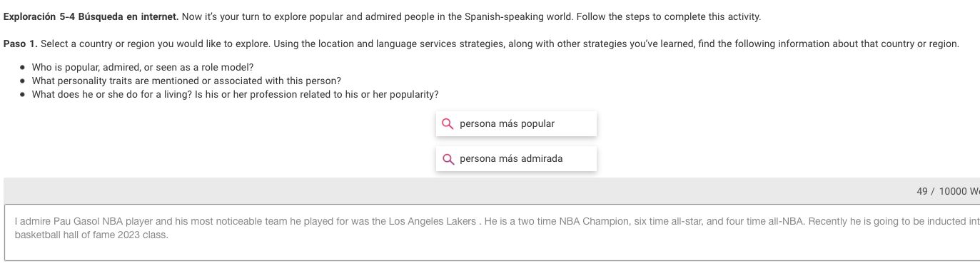Select the bullet about what they do for a living
The width and height of the screenshot is (980, 271).
[235, 95]
